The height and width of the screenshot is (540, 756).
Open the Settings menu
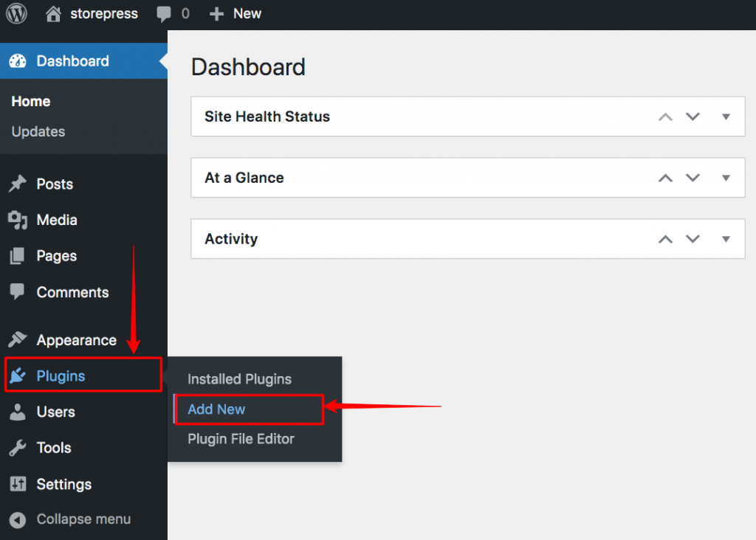(64, 484)
